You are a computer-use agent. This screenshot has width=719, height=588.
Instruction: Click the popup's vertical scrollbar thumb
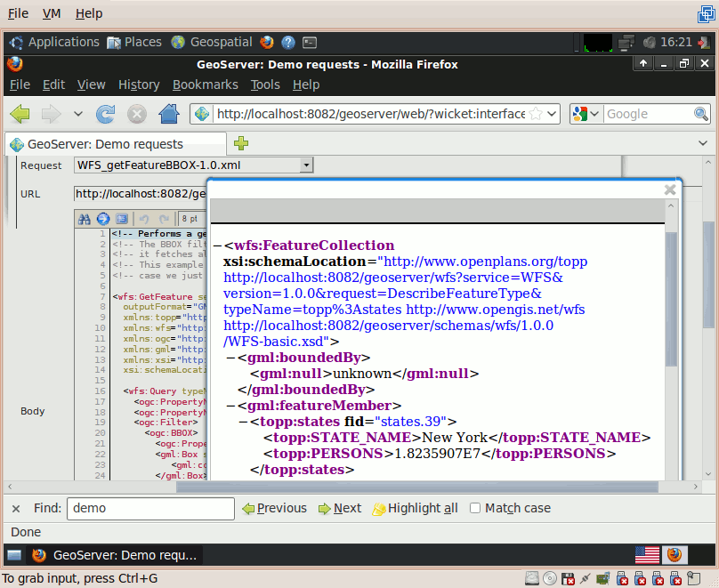click(x=671, y=299)
